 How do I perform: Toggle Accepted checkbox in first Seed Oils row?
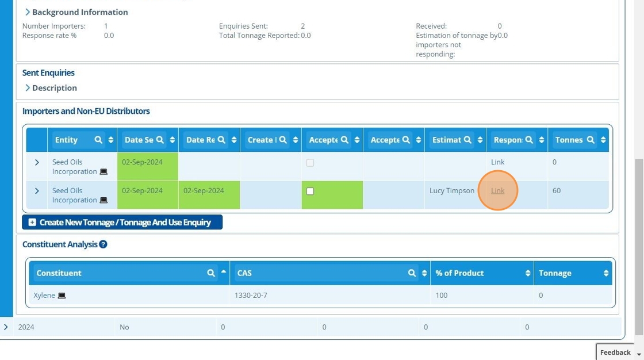click(310, 163)
